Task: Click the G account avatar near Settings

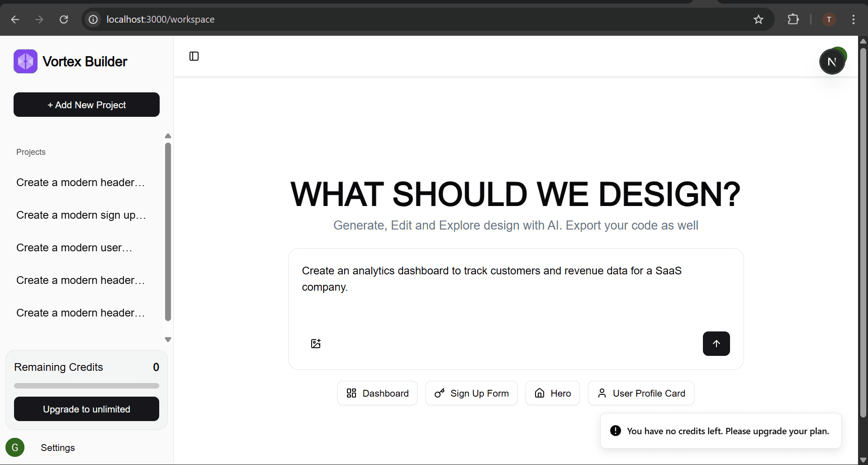Action: point(15,447)
